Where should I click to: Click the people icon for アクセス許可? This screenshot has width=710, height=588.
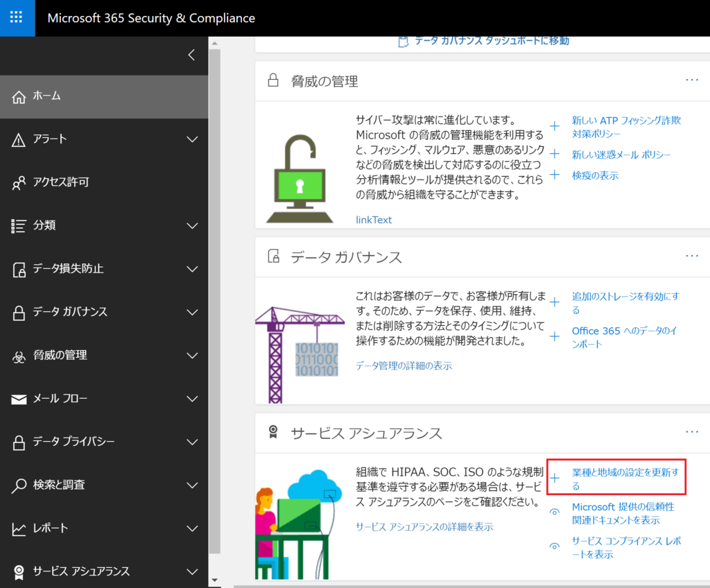coord(19,182)
